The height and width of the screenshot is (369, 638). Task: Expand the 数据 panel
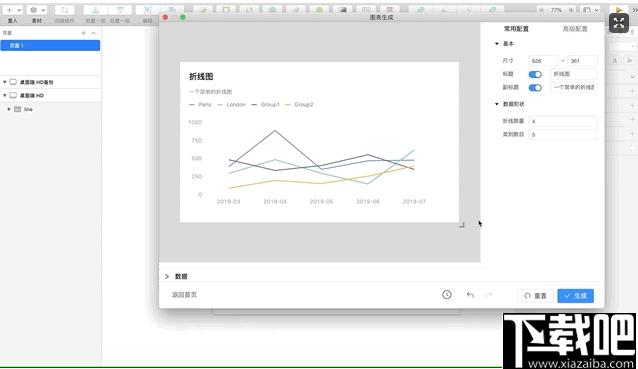coord(167,276)
